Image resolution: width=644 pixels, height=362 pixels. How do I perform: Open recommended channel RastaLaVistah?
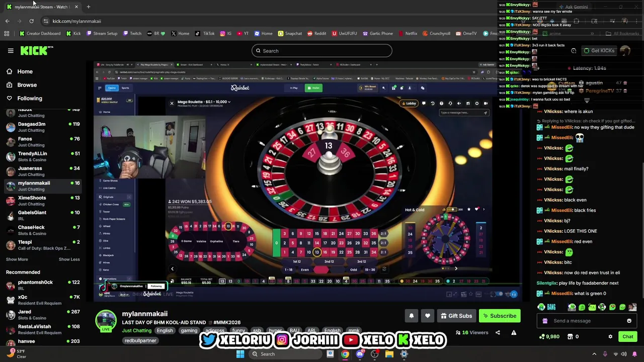click(x=43, y=329)
